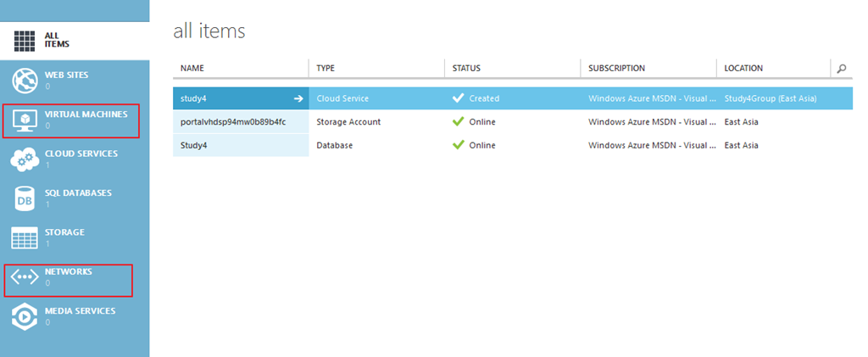
Task: Sort by the STATUS column header
Action: tap(466, 69)
